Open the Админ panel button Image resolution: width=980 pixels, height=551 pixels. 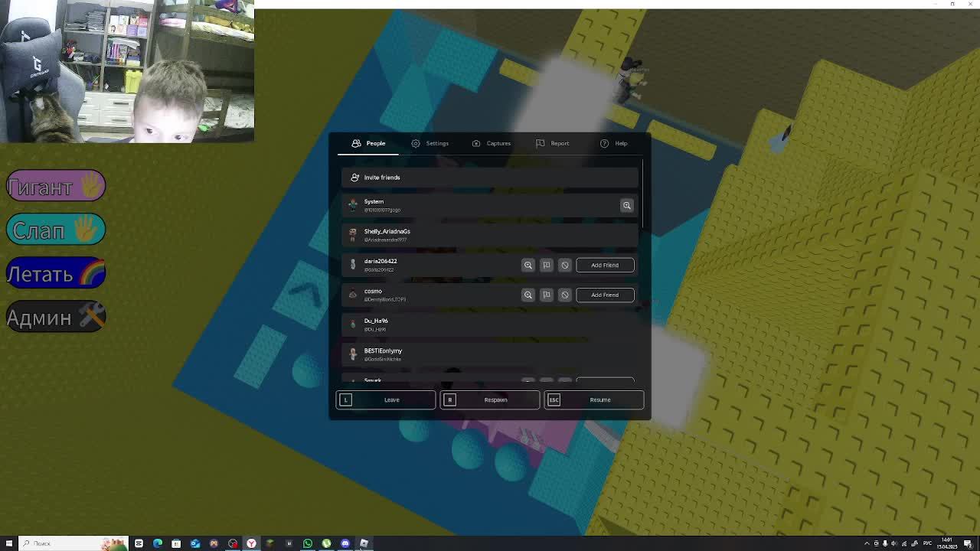pyautogui.click(x=56, y=317)
